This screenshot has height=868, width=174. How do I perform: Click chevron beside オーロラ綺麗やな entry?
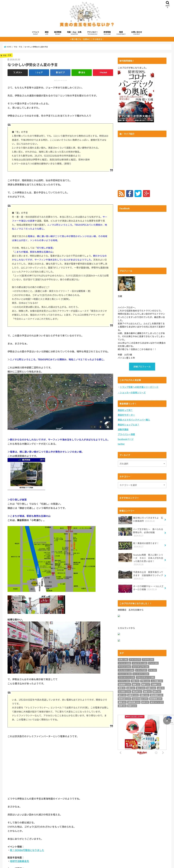pyautogui.click(x=165, y=588)
